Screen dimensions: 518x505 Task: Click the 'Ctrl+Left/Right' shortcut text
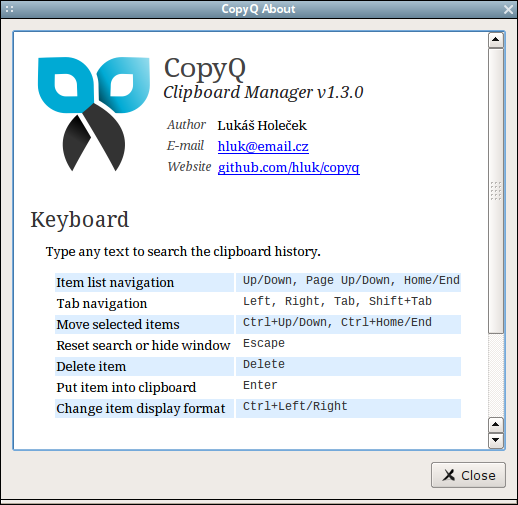point(295,406)
